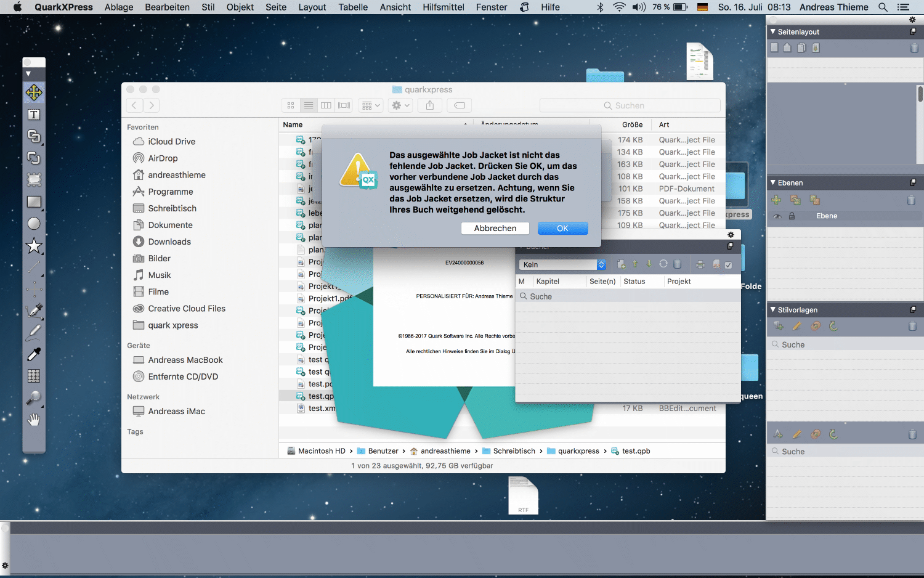Cancel the dialog with Abbrechen
Screen dimensions: 924x578
[495, 228]
